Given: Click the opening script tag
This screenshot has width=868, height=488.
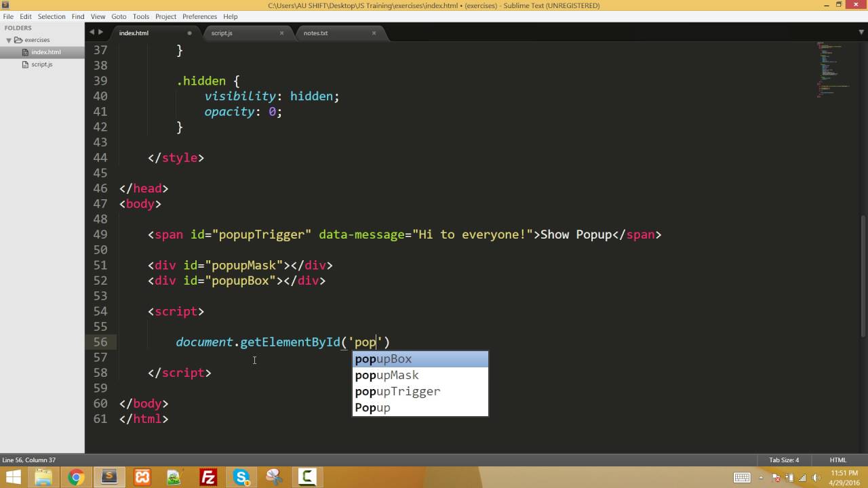Looking at the screenshot, I should pos(176,311).
